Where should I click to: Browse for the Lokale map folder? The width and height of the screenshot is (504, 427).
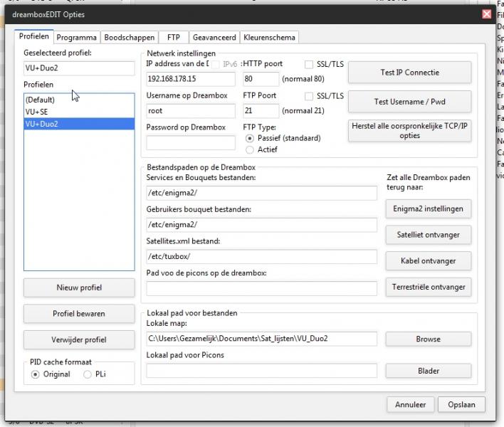428,339
